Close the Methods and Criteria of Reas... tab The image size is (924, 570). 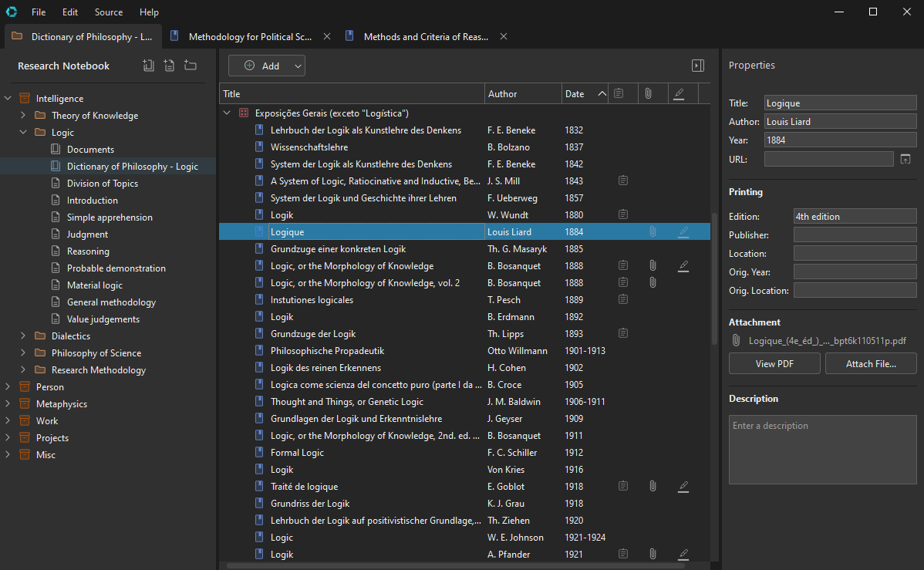[504, 36]
